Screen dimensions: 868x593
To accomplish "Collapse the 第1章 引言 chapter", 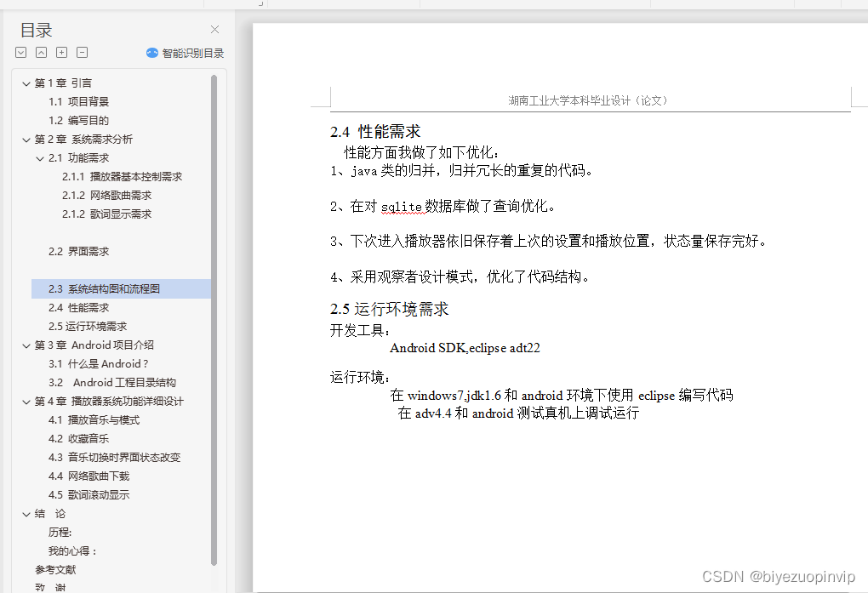I will [x=26, y=83].
